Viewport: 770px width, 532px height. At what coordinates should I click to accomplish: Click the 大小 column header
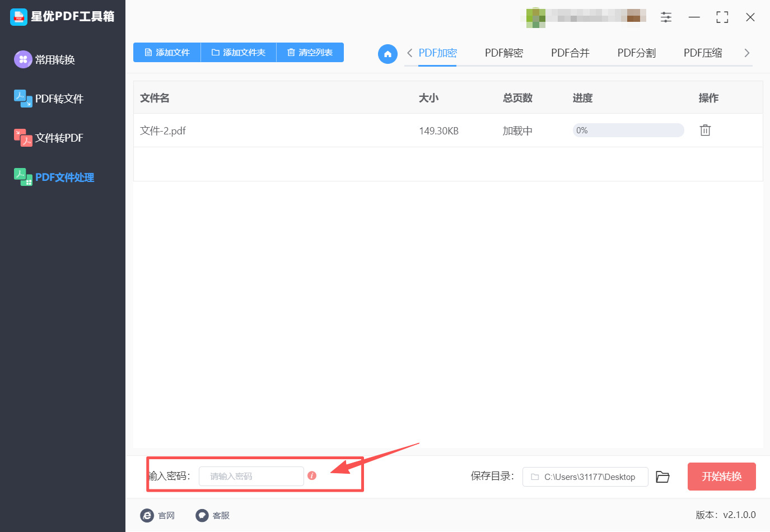coord(428,99)
